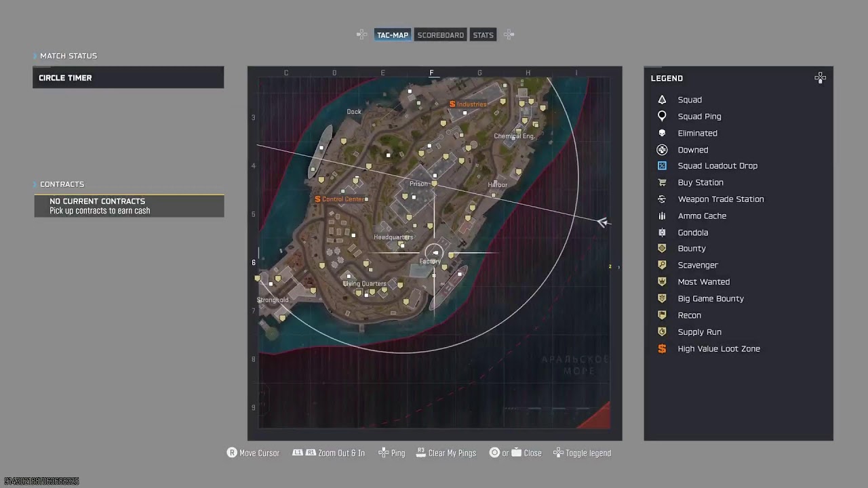Open the SCOREBOARD tab
The height and width of the screenshot is (488, 868).
441,35
